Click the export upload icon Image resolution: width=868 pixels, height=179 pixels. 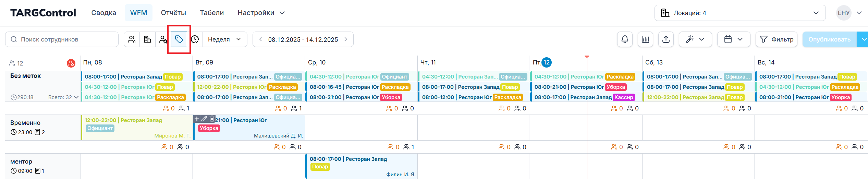(x=666, y=39)
